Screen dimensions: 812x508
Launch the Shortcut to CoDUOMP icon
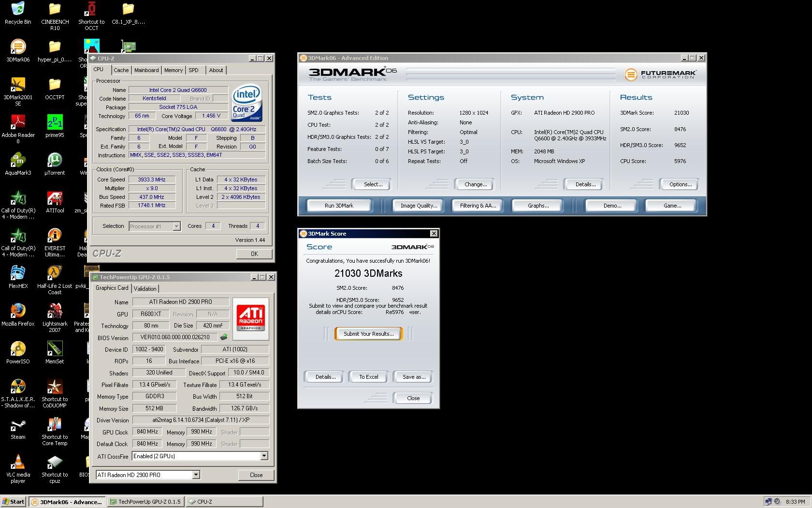coord(55,393)
